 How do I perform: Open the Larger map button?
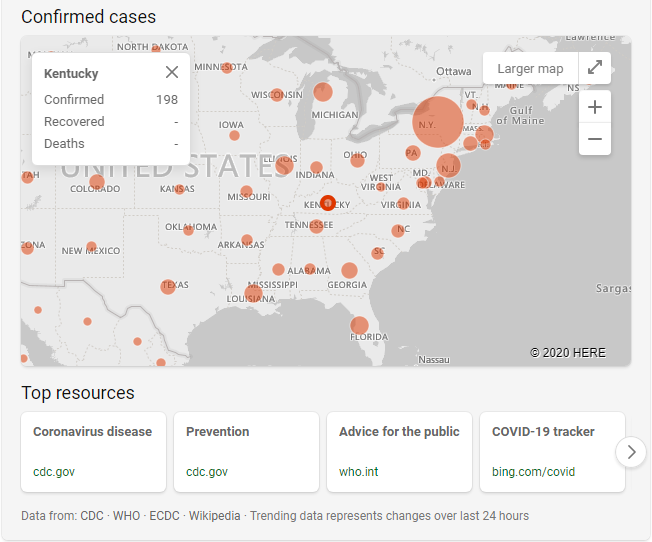530,68
